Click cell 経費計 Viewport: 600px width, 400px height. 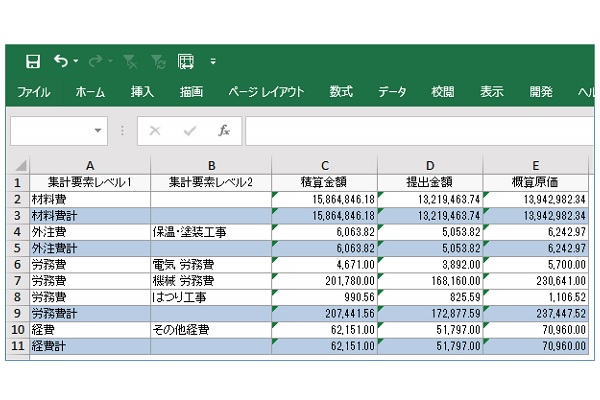(90, 346)
